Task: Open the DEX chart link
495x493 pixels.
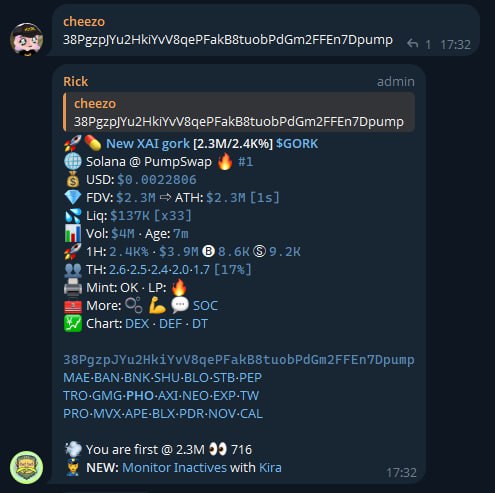Action: click(137, 324)
